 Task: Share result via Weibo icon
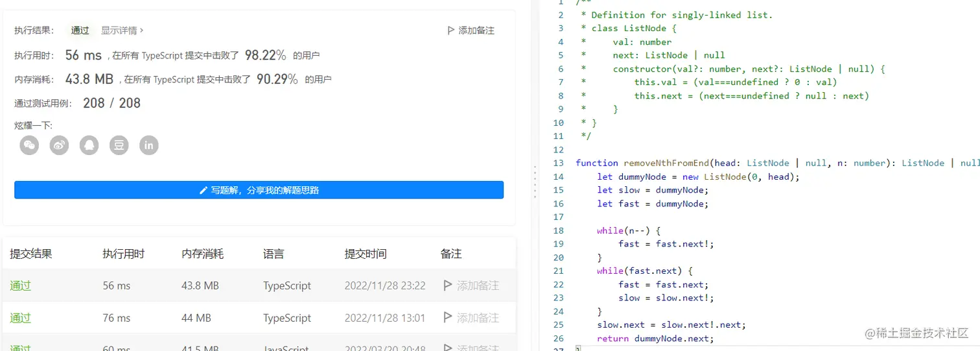coord(60,145)
